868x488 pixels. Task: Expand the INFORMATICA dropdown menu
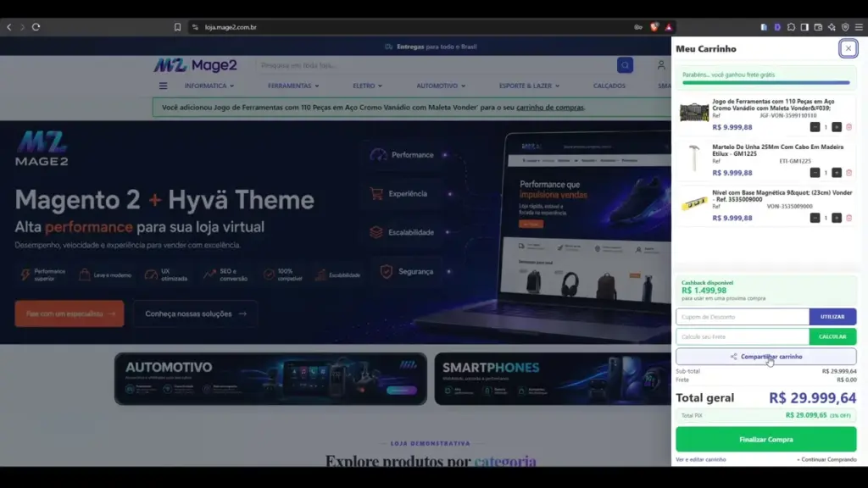pyautogui.click(x=209, y=86)
